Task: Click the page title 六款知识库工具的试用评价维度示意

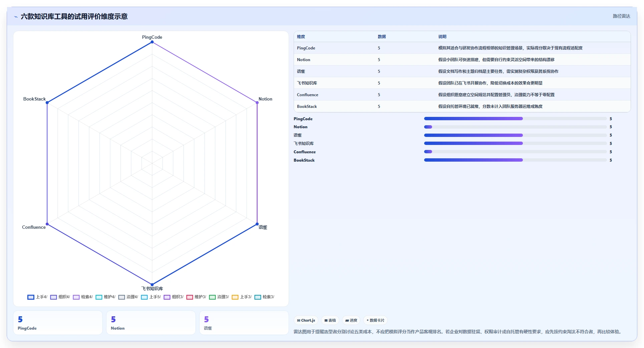Action: pos(74,17)
